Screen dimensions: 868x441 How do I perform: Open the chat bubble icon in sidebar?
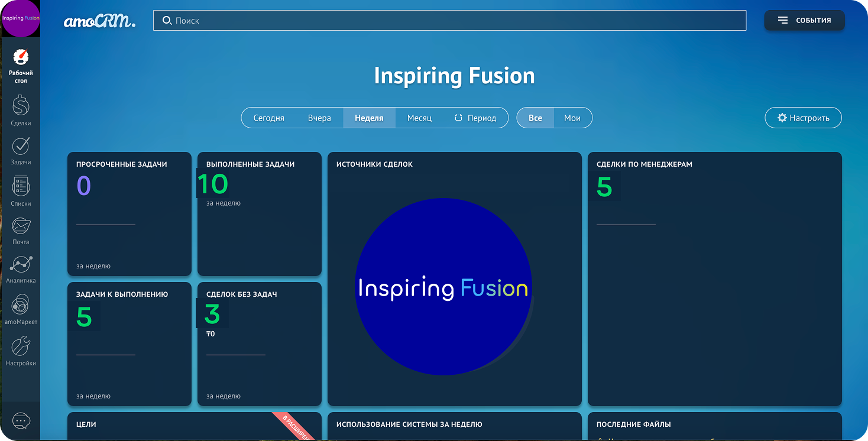(21, 421)
